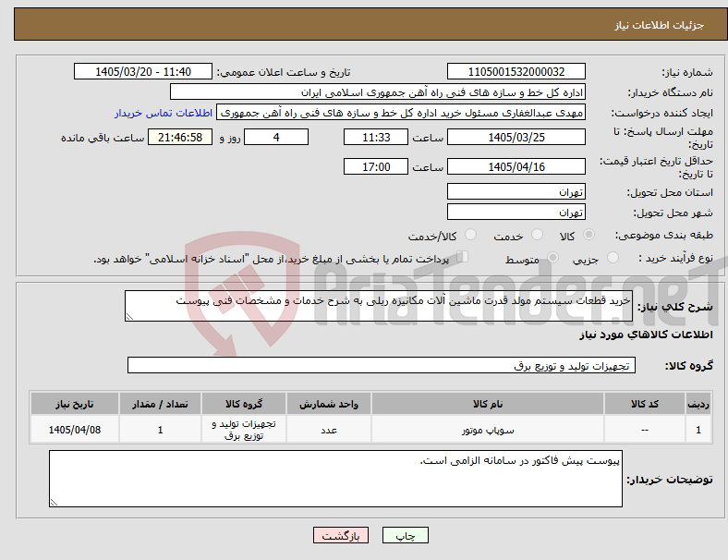Select the کالا radio button
This screenshot has height=560, width=728.
588,235
